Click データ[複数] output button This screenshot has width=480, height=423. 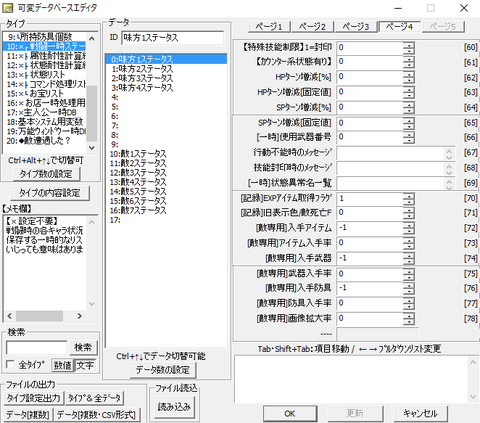pyautogui.click(x=28, y=415)
